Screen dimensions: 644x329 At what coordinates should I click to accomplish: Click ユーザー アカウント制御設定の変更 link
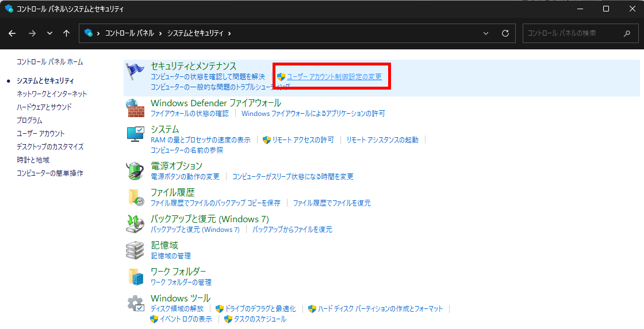pos(334,77)
